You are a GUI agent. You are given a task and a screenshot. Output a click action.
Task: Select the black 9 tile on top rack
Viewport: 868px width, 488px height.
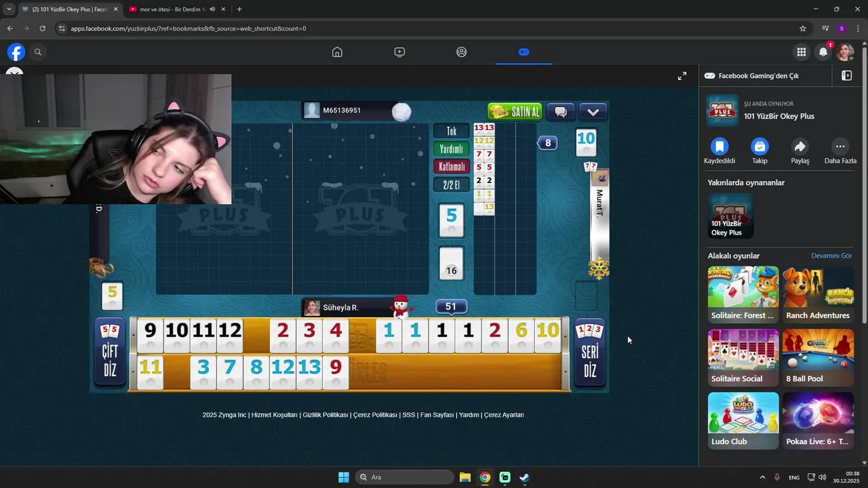[x=150, y=335]
